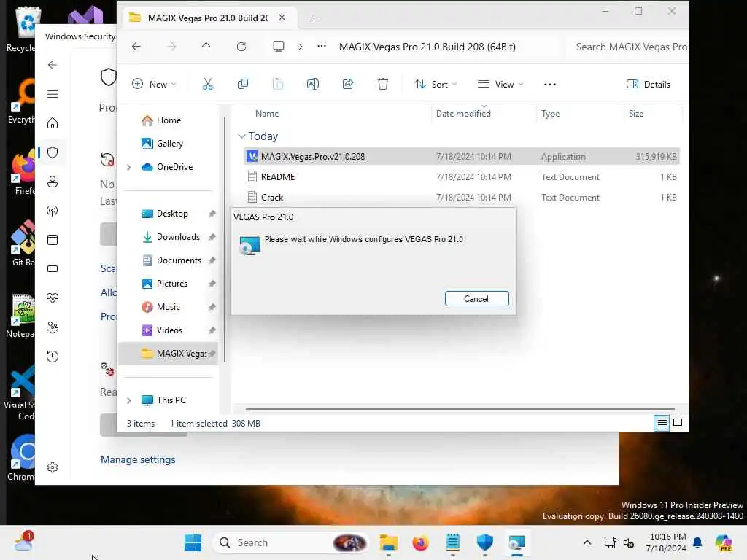Click the Share icon in Explorer toolbar
Screen dimensions: 747x560
348,85
